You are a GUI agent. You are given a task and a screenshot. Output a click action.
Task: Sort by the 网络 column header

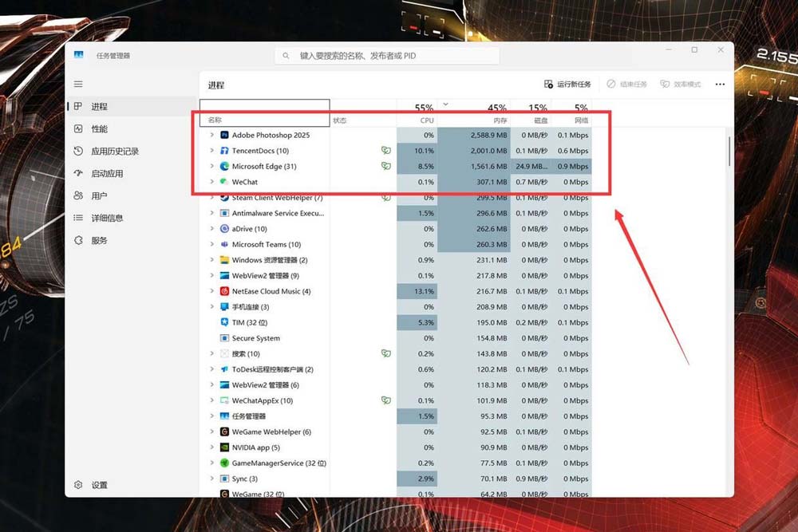click(x=571, y=113)
